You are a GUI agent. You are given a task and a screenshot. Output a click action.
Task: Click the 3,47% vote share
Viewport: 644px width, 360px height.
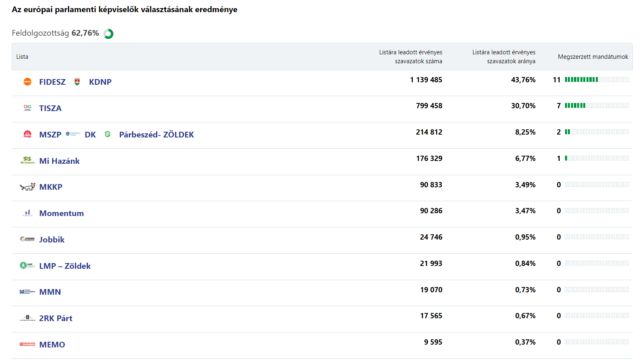point(525,211)
